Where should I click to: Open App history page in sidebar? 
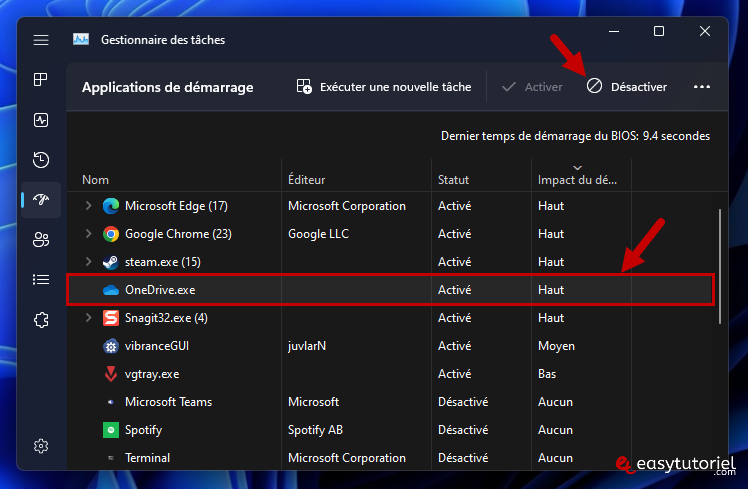point(41,160)
